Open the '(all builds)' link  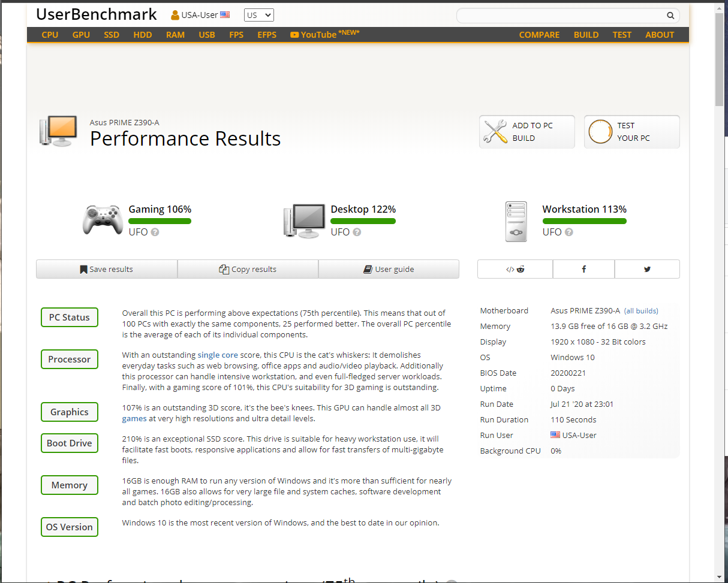pyautogui.click(x=641, y=311)
